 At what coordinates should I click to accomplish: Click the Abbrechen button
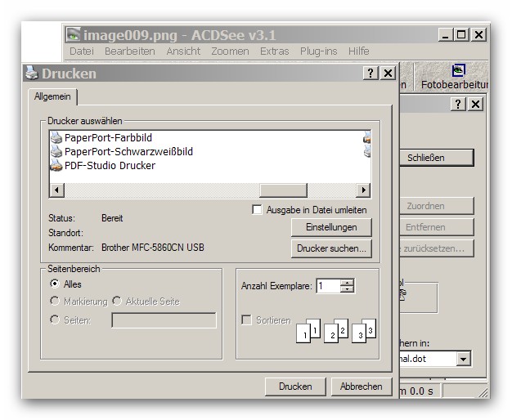click(x=362, y=386)
